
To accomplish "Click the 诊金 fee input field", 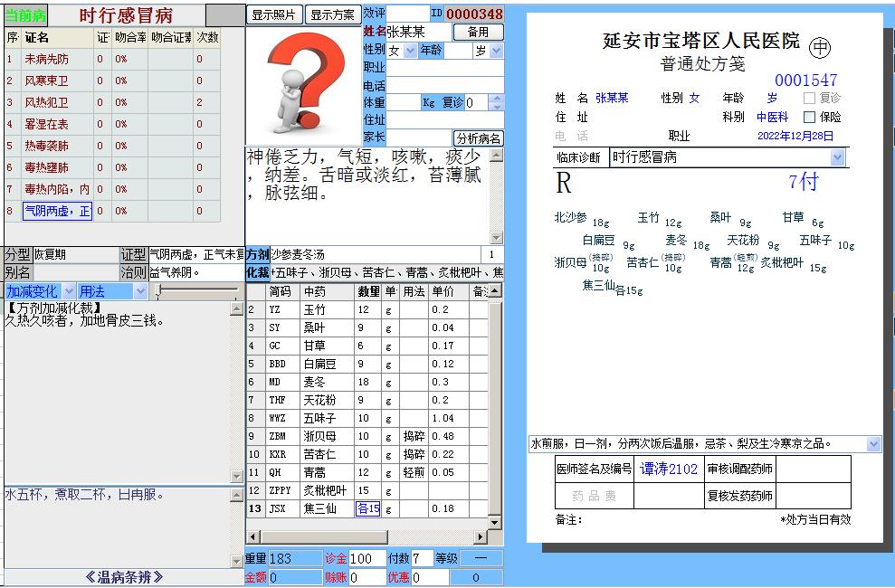I will pyautogui.click(x=368, y=558).
